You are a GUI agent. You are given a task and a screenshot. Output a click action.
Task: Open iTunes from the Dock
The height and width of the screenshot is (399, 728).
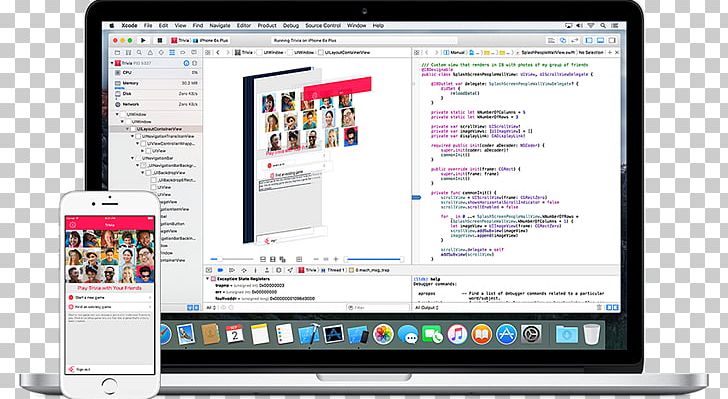click(x=457, y=334)
